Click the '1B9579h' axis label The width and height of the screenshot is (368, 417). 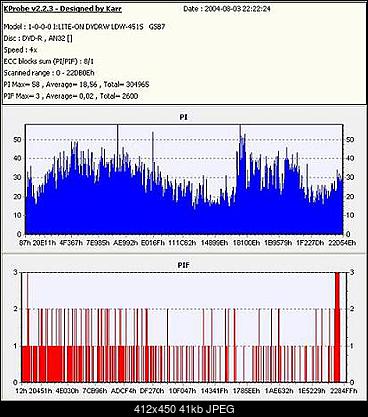(278, 243)
